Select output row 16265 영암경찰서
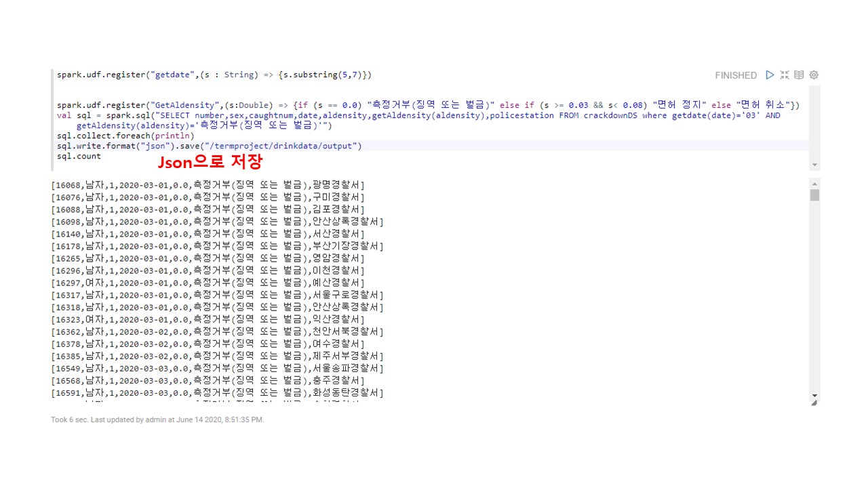Viewport: 868px width, 488px height. 208,258
